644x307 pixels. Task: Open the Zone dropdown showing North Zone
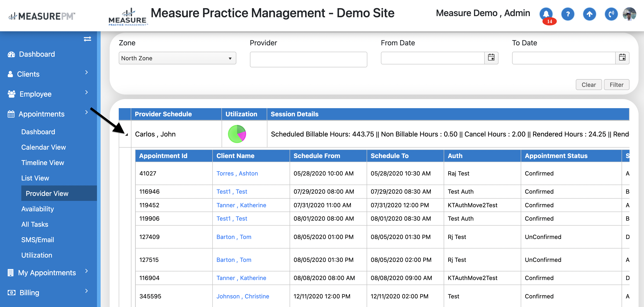coord(177,58)
